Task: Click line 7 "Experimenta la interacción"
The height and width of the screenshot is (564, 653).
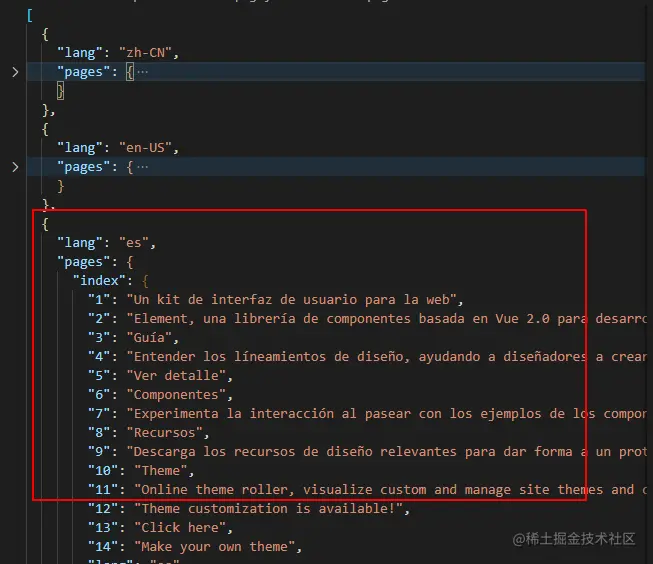Action: [367, 414]
